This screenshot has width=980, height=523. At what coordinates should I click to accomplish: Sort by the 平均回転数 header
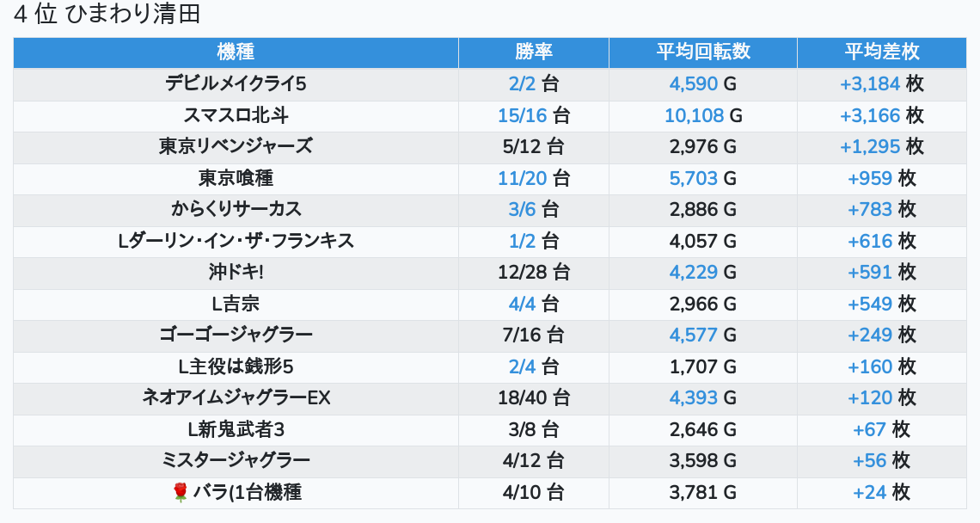(x=702, y=52)
